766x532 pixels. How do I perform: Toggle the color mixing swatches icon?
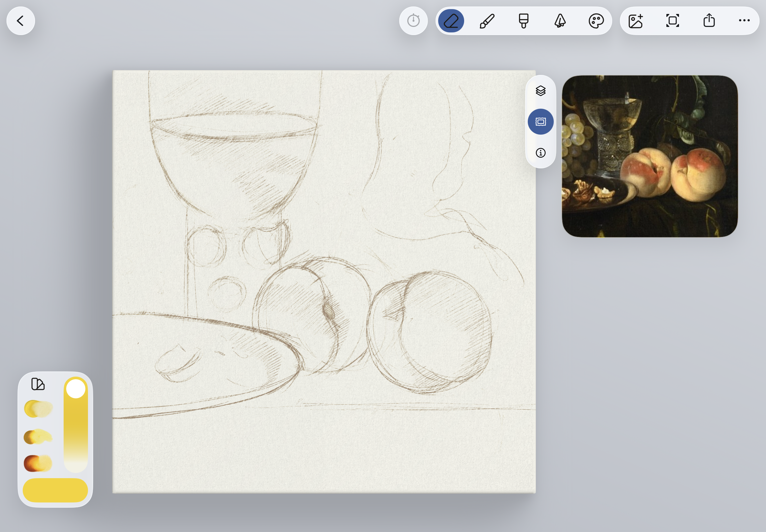pyautogui.click(x=38, y=384)
